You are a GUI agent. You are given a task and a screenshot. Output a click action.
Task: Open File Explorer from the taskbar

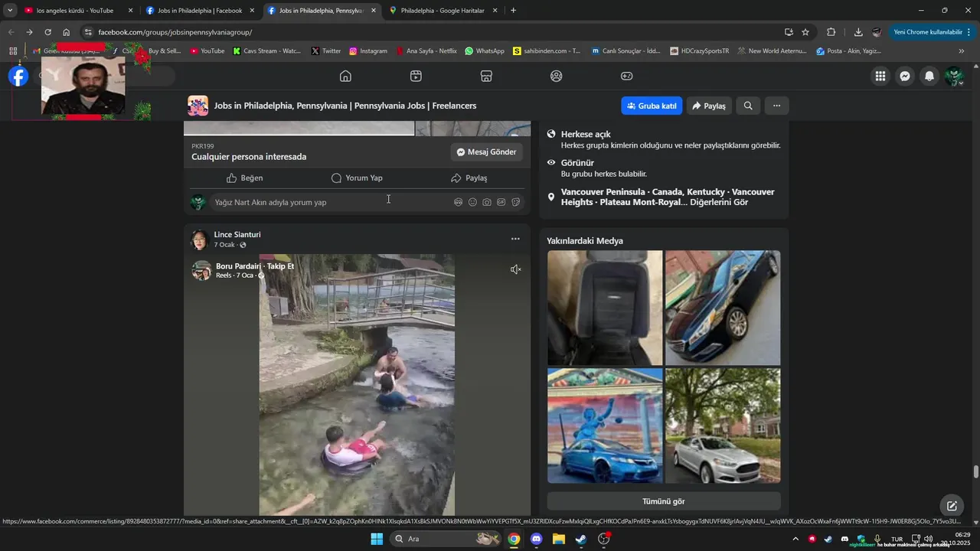pyautogui.click(x=558, y=539)
